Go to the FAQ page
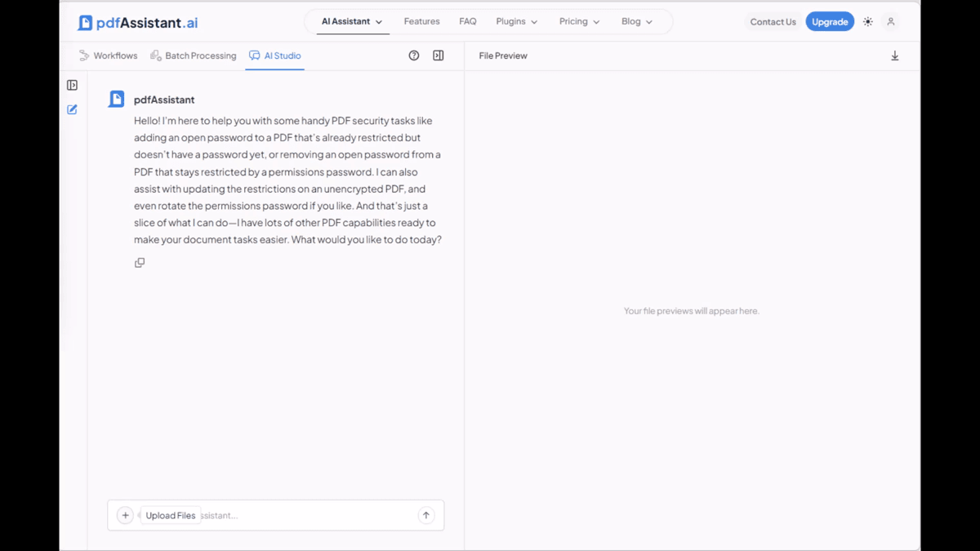Screen dimensions: 980x551 point(468,21)
